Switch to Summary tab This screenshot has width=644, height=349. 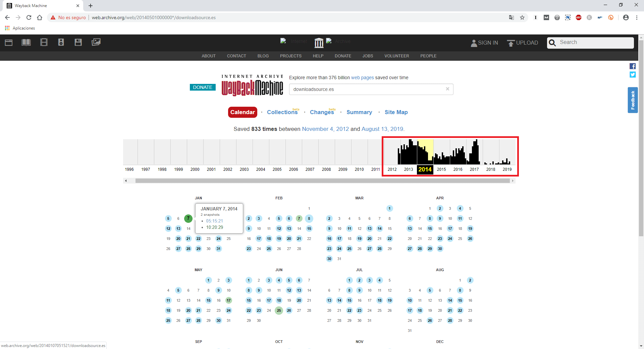359,112
